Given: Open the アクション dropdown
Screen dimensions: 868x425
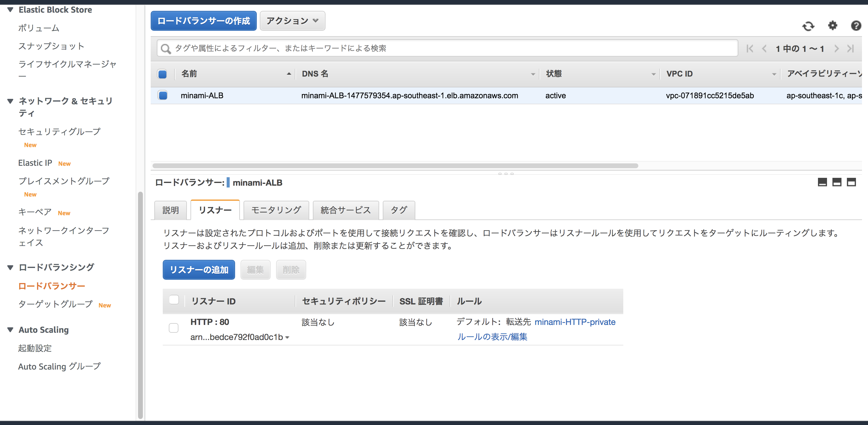Looking at the screenshot, I should click(292, 20).
